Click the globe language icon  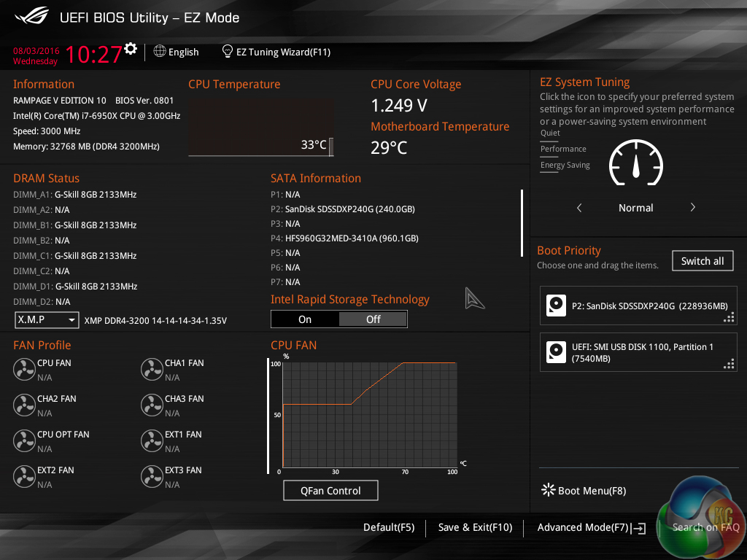[x=160, y=51]
